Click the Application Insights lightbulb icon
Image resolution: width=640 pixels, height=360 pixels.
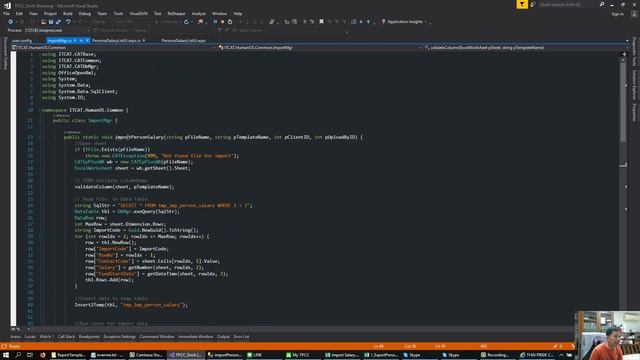tap(383, 22)
